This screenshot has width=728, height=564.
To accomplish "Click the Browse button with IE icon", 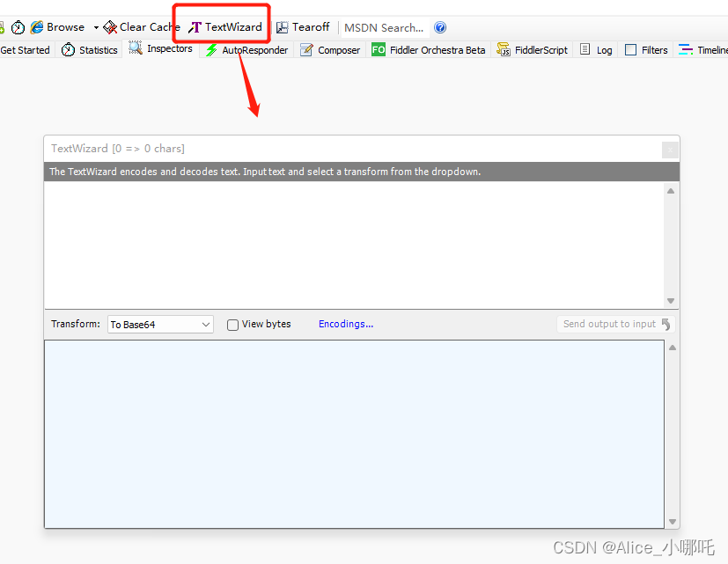I will (57, 27).
